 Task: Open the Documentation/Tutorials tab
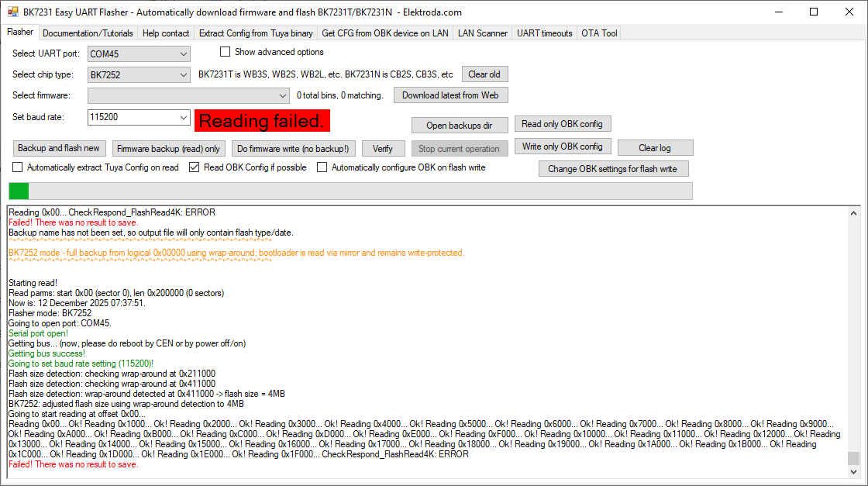[88, 33]
